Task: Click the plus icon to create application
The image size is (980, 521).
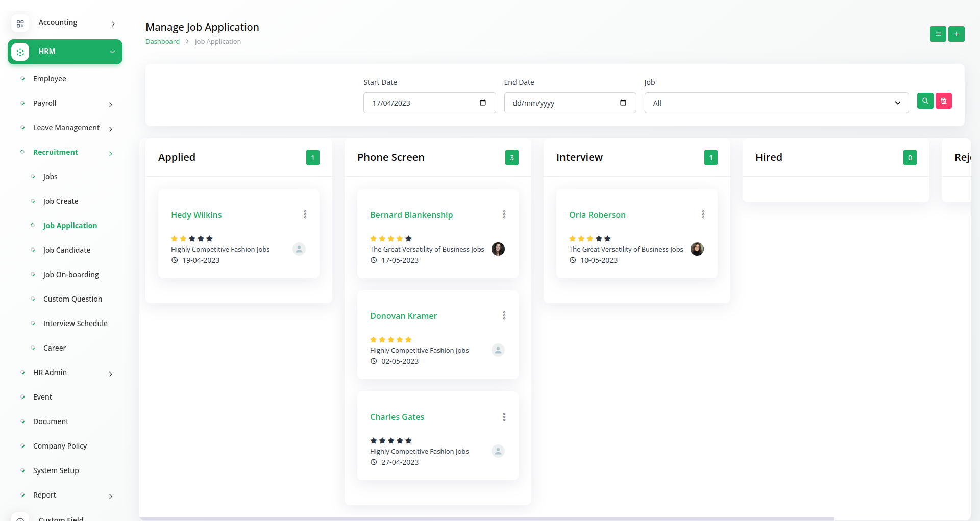Action: 956,34
